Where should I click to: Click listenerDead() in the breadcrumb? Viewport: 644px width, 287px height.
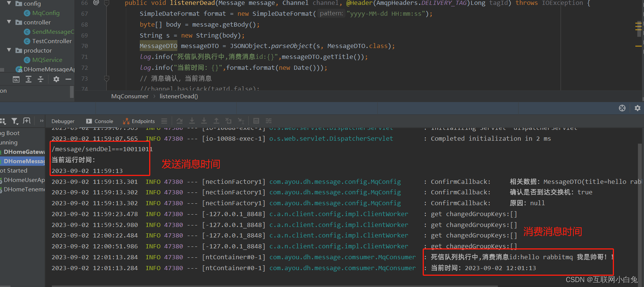179,96
